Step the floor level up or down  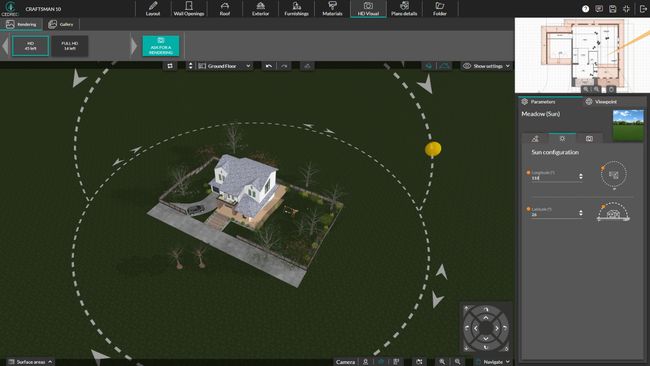click(x=191, y=66)
